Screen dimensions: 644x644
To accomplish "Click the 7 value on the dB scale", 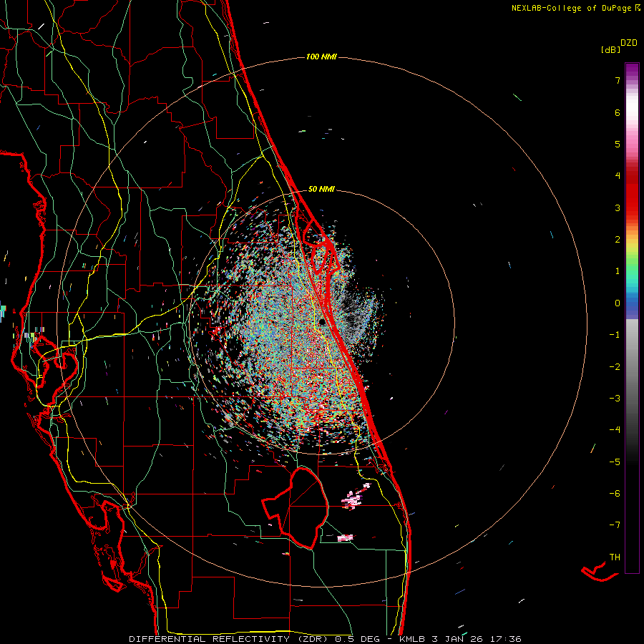I will (x=618, y=80).
